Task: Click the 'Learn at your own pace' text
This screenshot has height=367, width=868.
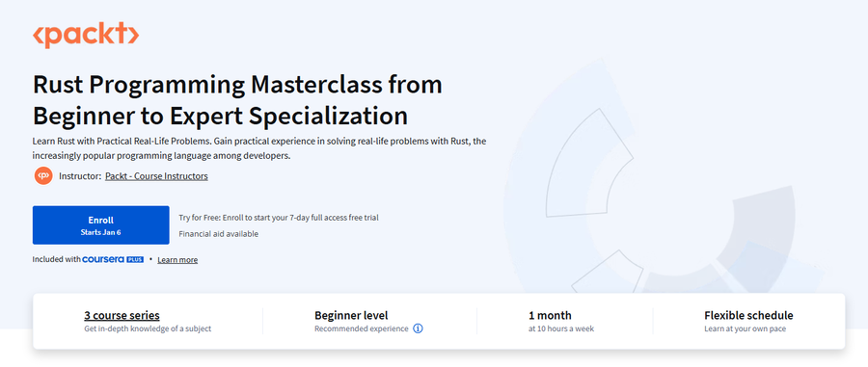Action: click(746, 328)
